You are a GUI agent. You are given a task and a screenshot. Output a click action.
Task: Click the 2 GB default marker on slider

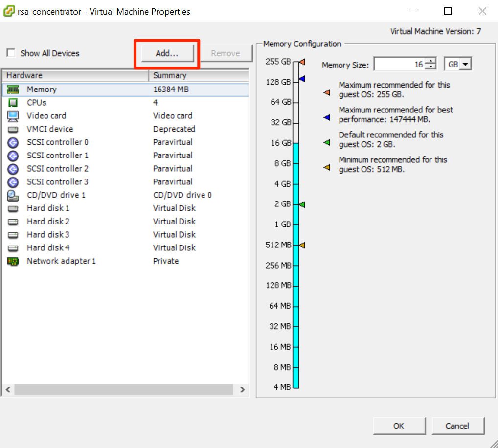(x=302, y=204)
